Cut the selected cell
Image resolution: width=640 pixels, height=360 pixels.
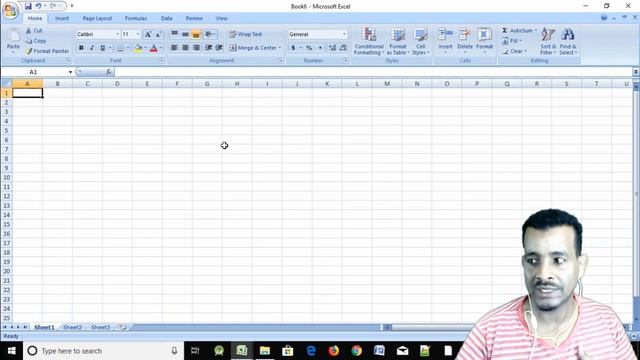[x=34, y=31]
